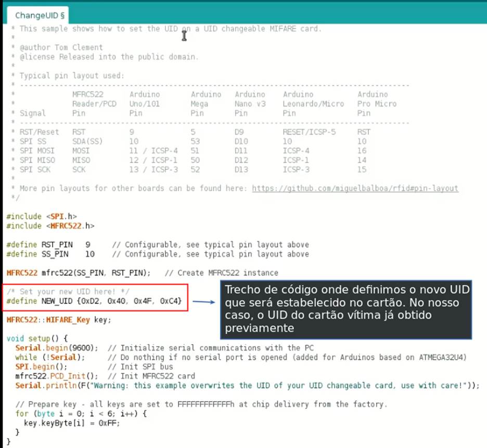Screen dimensions: 487x448
Task: Click the dark Portuguese annotation text box
Action: (345, 309)
